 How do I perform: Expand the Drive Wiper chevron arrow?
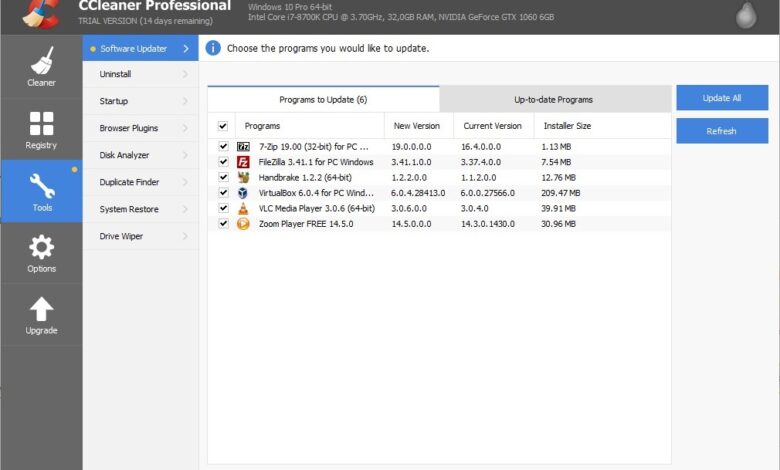(185, 236)
